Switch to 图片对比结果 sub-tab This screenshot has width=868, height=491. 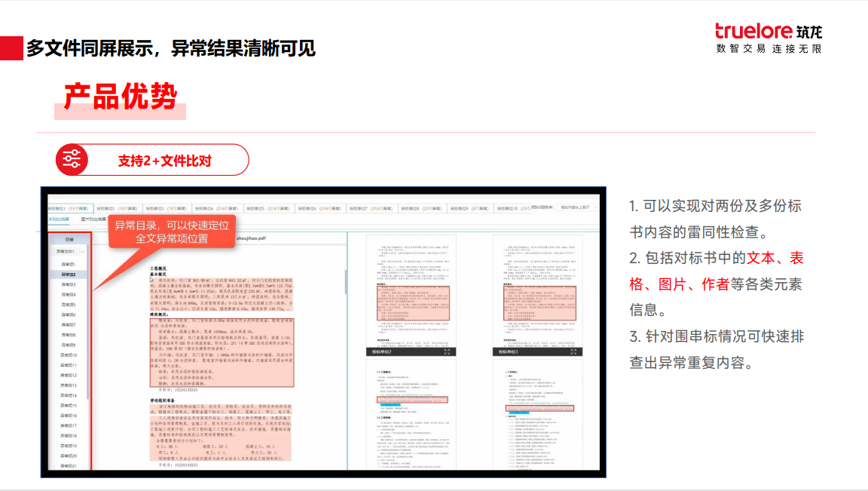93,219
